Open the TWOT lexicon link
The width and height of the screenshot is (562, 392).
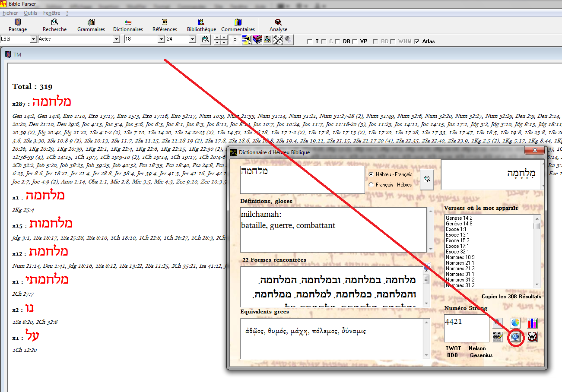[x=453, y=348]
